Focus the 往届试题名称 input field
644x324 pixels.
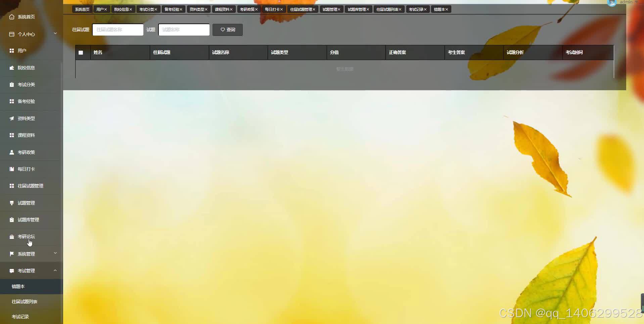[118, 30]
